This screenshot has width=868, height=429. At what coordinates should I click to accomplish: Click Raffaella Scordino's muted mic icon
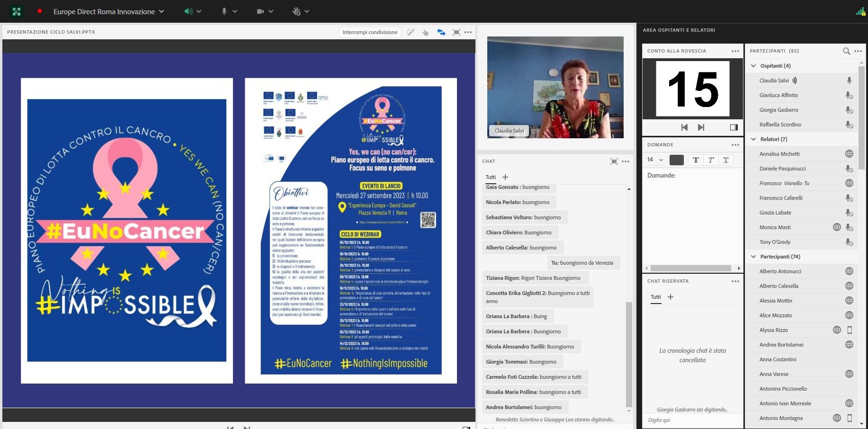pyautogui.click(x=850, y=125)
